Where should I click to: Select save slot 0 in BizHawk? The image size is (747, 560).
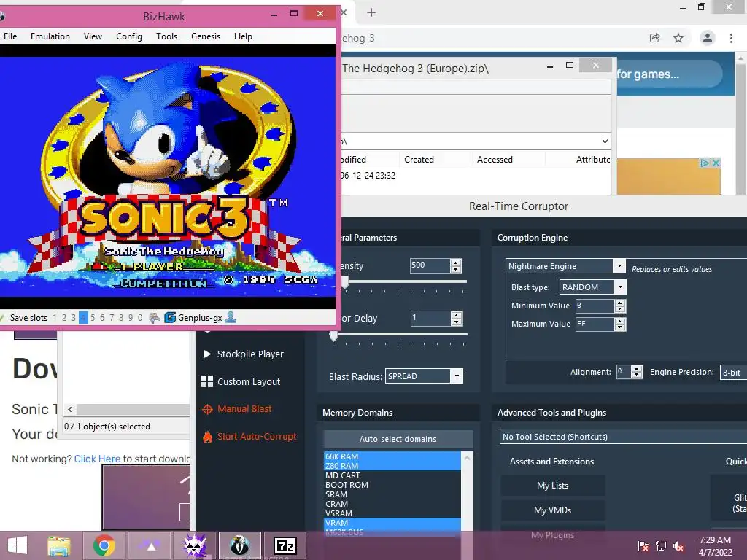coord(140,318)
